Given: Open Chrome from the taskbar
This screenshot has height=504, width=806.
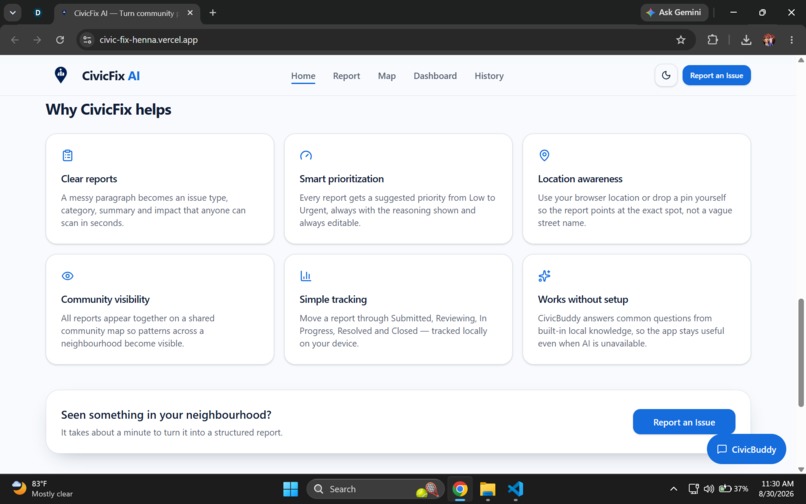Looking at the screenshot, I should (x=460, y=489).
